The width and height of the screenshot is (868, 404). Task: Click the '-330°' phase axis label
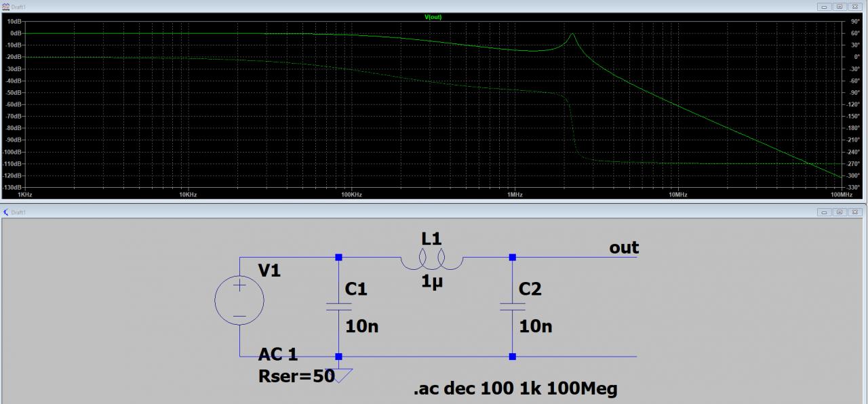coord(854,187)
